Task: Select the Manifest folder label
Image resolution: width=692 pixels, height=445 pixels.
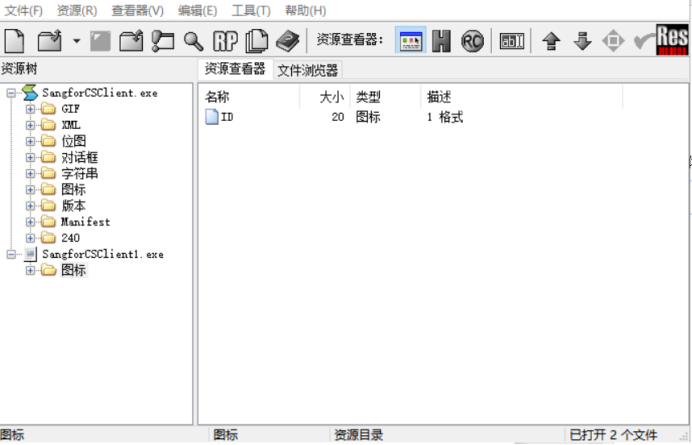Action: coord(86,222)
